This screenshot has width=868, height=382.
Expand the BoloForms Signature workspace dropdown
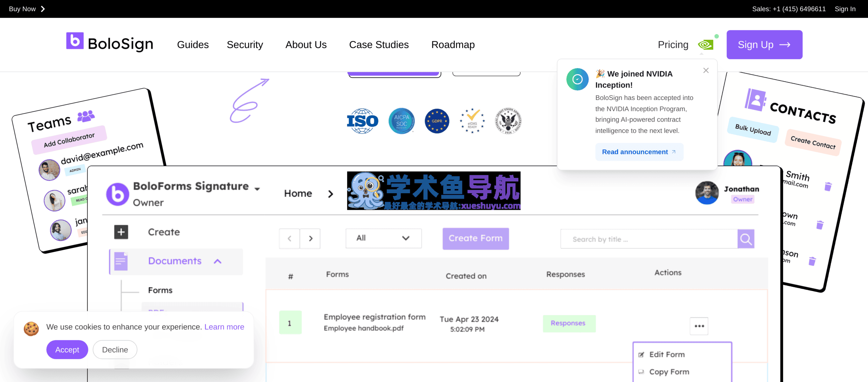coord(257,189)
